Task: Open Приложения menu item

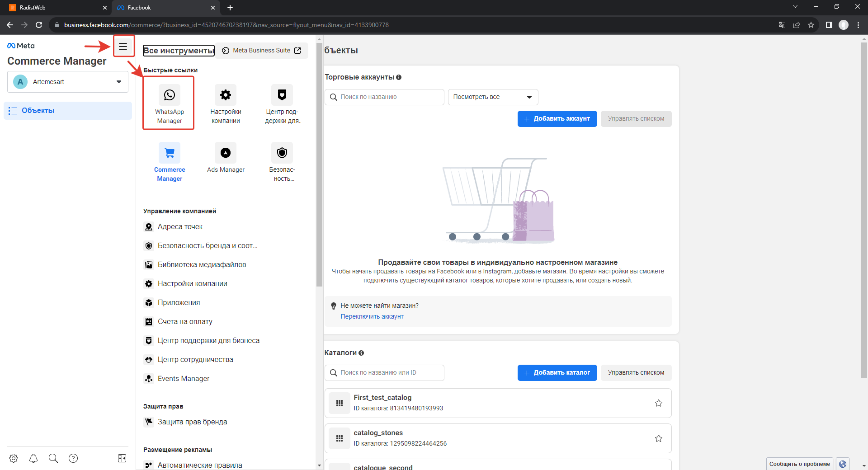Action: (x=172, y=303)
